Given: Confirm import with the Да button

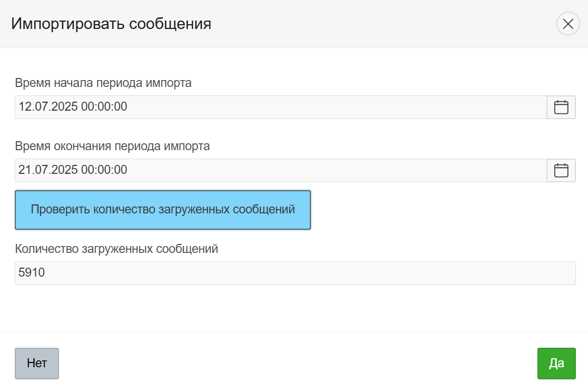Looking at the screenshot, I should pyautogui.click(x=556, y=364).
